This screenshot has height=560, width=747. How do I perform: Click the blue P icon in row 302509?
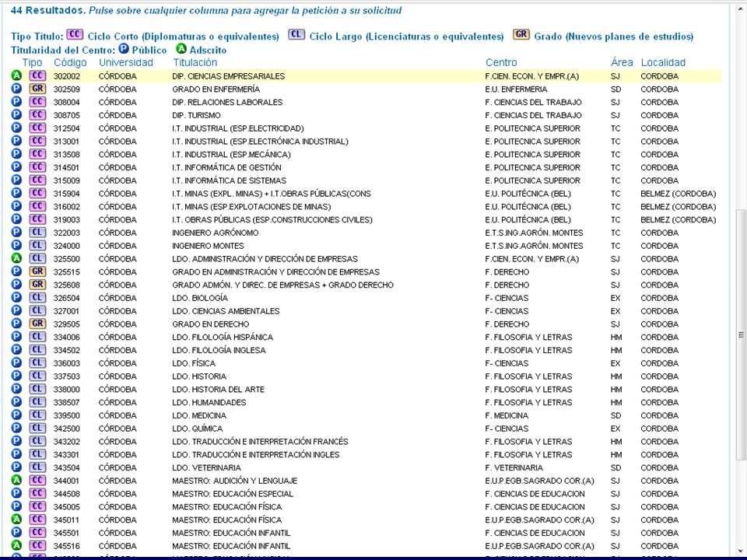(x=16, y=89)
